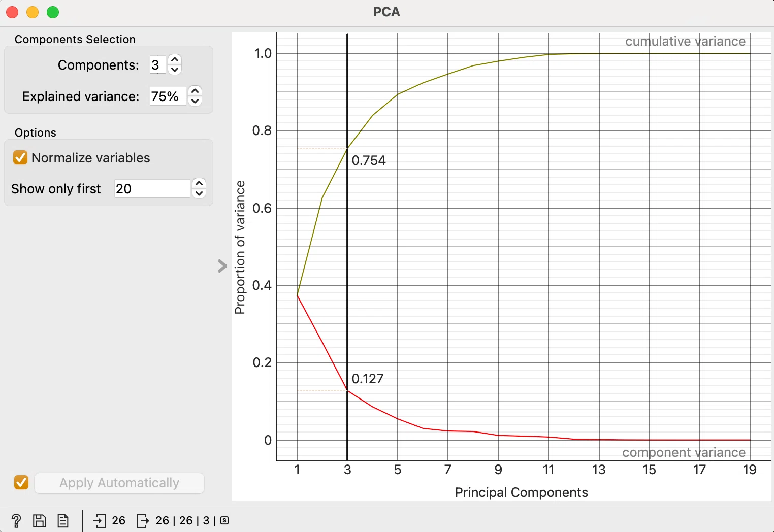774x532 pixels.
Task: Click the output data icon in status bar
Action: 143,520
